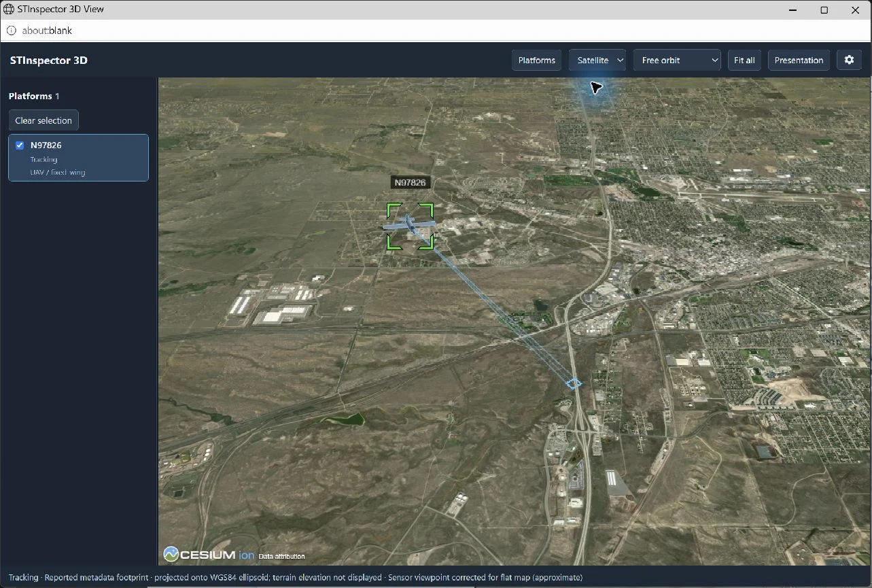
Task: Click the Platforms button
Action: [537, 60]
